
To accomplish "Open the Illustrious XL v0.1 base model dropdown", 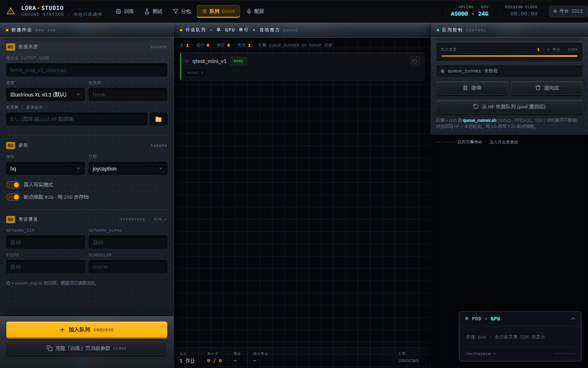I will coord(45,94).
